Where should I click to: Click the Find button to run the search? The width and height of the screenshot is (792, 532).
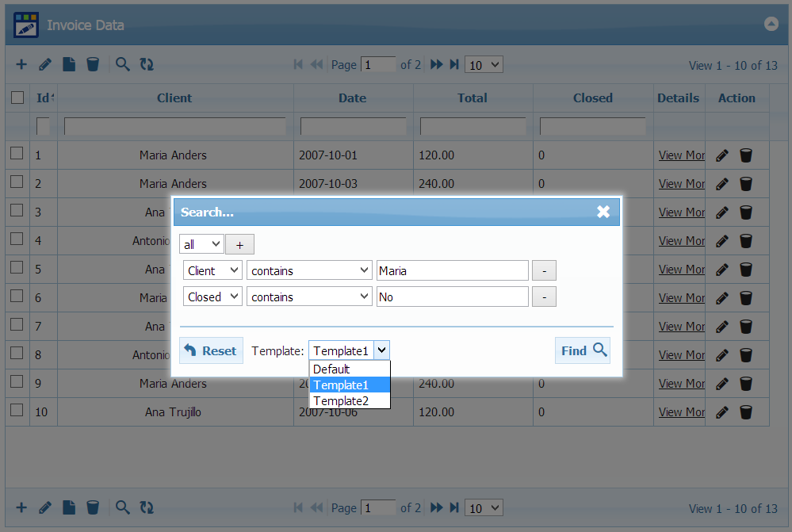click(x=582, y=350)
